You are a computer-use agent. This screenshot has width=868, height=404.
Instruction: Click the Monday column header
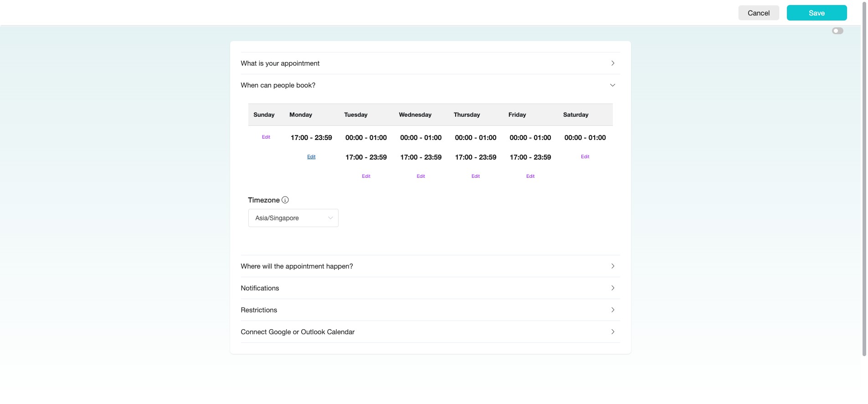click(x=301, y=115)
